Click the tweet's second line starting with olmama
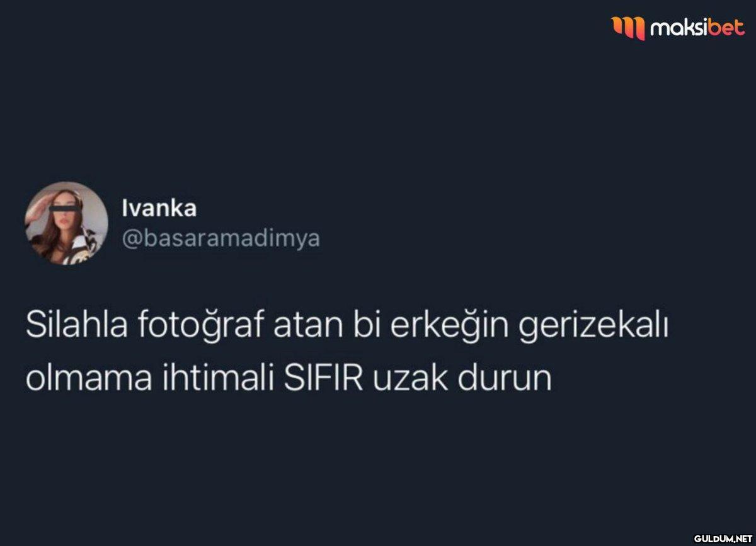 (289, 379)
